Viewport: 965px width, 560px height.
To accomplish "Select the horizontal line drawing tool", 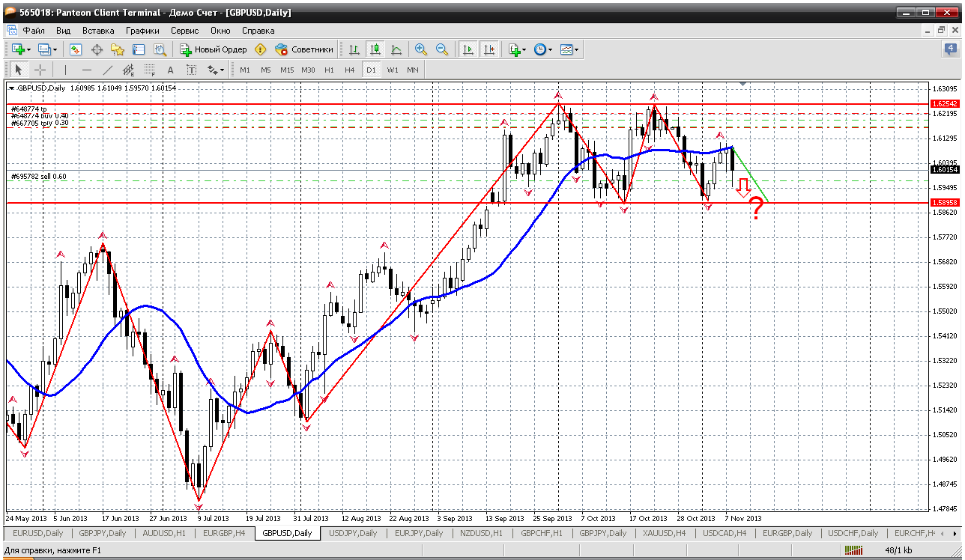I will click(x=86, y=70).
